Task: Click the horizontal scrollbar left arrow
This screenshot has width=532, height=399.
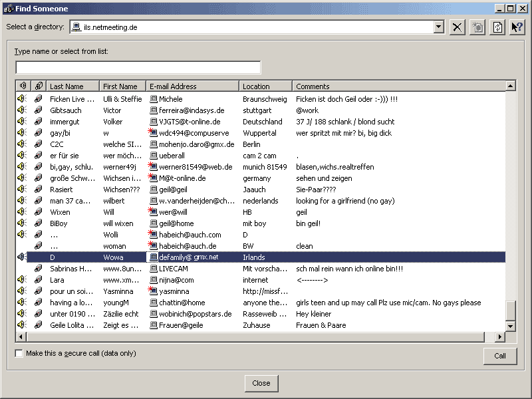Action: coord(21,337)
